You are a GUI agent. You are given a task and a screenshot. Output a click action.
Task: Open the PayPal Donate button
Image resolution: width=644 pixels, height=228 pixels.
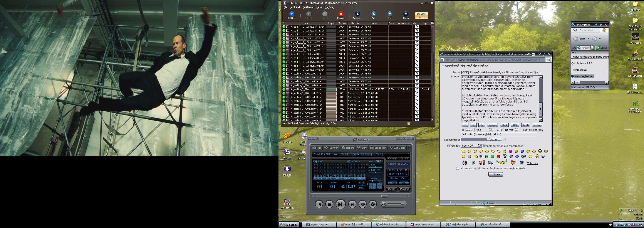click(421, 15)
